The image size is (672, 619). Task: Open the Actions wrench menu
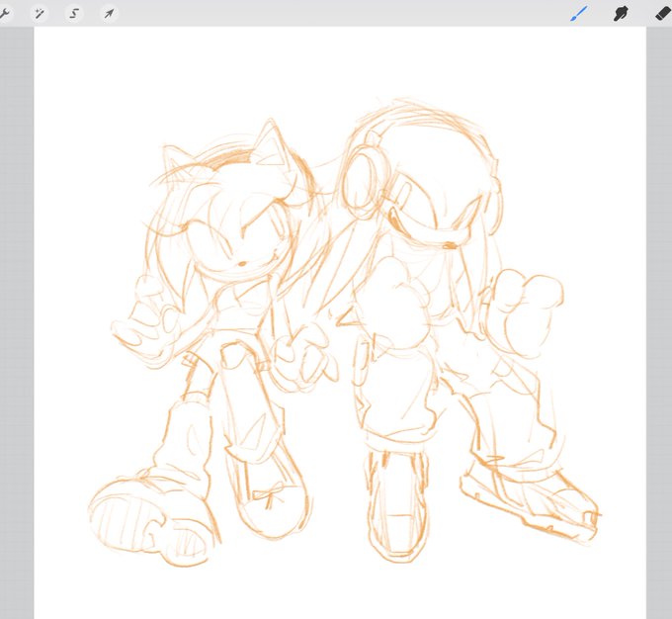tap(4, 13)
